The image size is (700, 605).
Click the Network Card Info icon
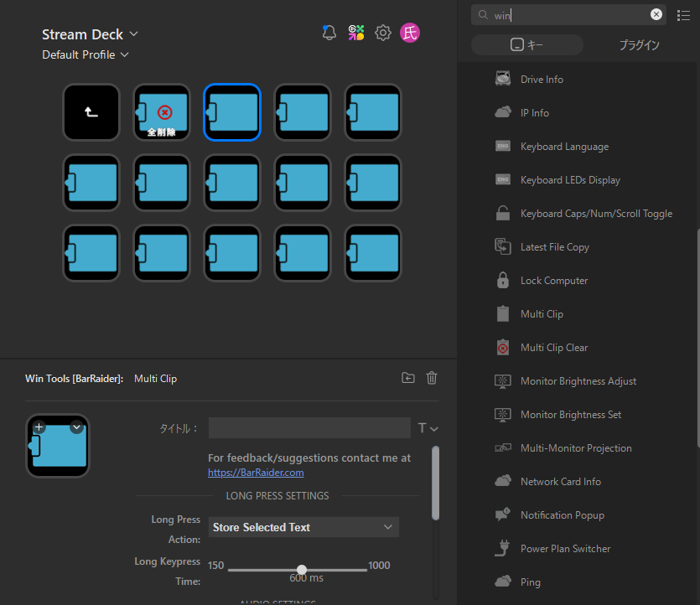click(x=503, y=481)
